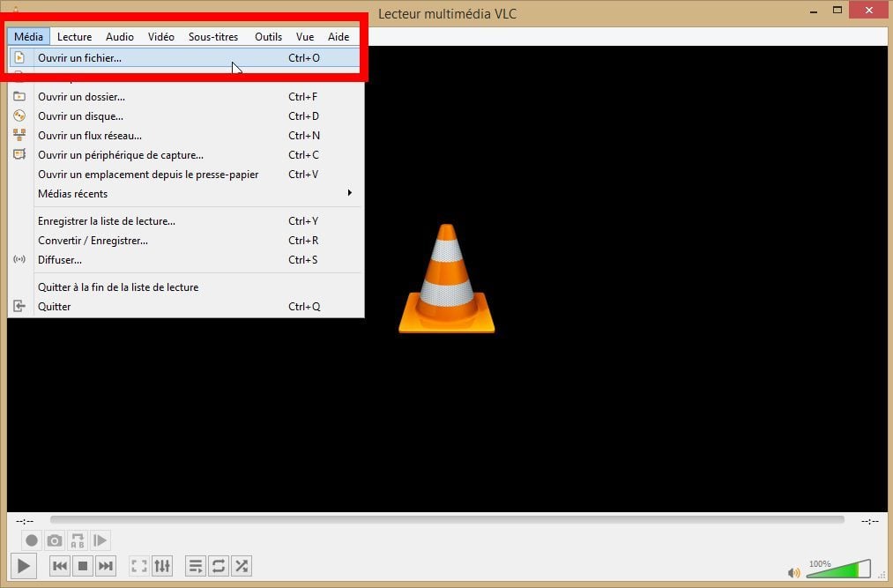This screenshot has width=893, height=588.
Task: Click on the playback seek bar
Action: 447,519
